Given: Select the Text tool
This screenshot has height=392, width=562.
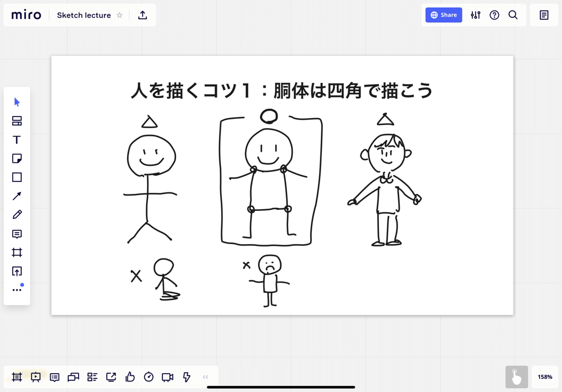Looking at the screenshot, I should click(x=17, y=139).
